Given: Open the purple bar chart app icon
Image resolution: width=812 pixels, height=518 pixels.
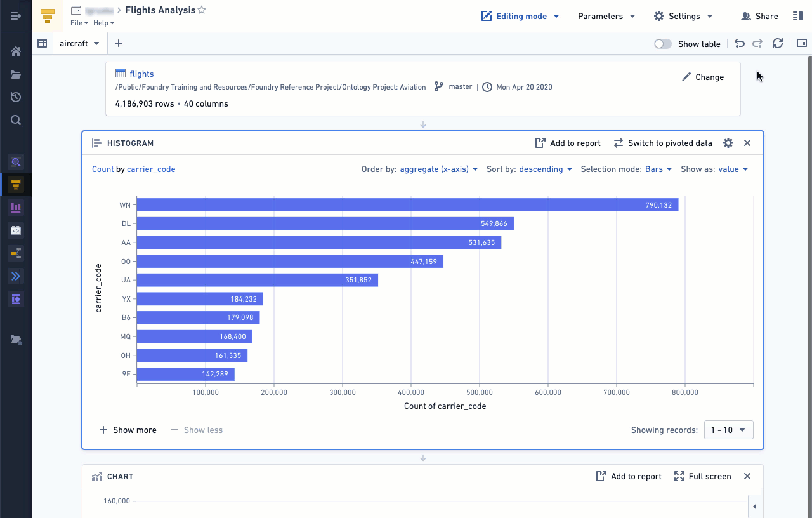Looking at the screenshot, I should point(16,208).
